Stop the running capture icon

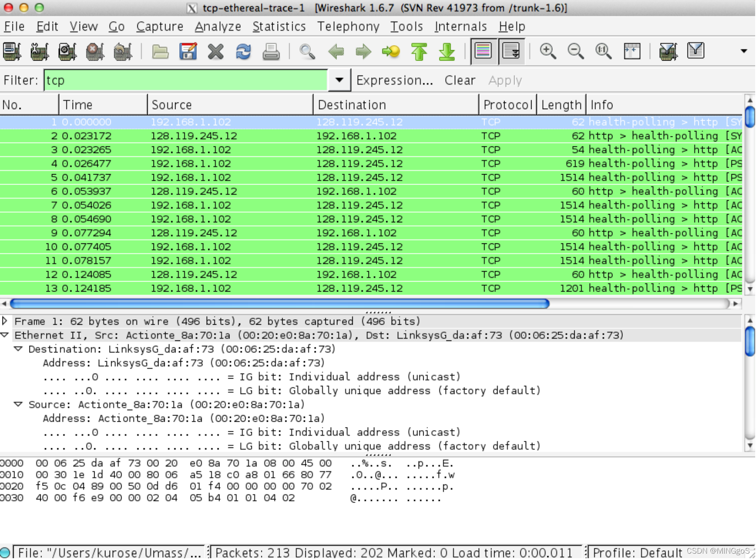pos(95,51)
